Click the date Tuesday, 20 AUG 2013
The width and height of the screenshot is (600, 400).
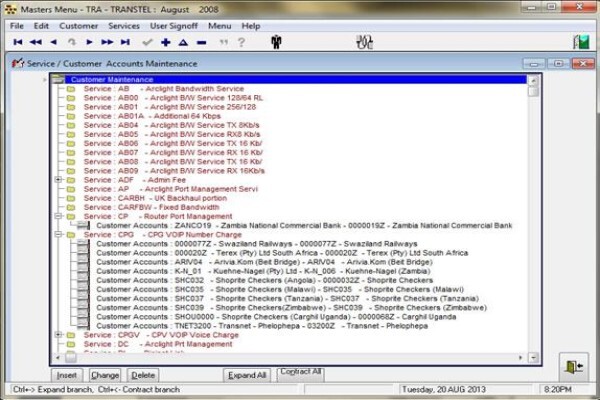444,389
